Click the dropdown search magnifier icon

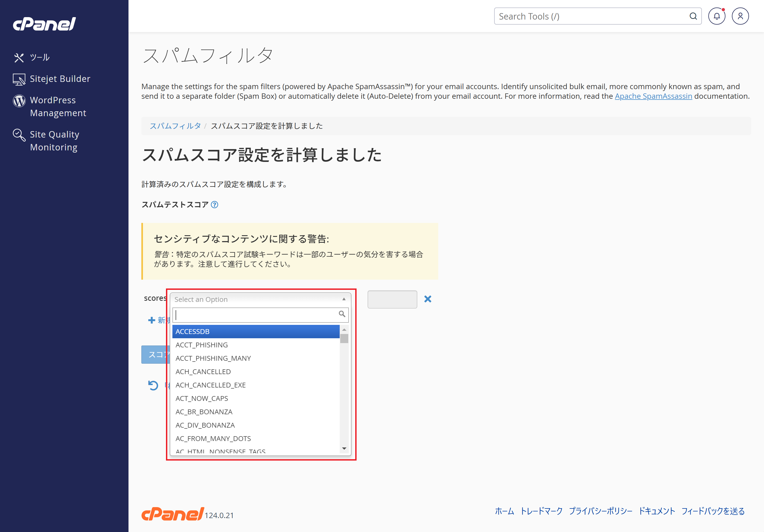click(x=342, y=314)
